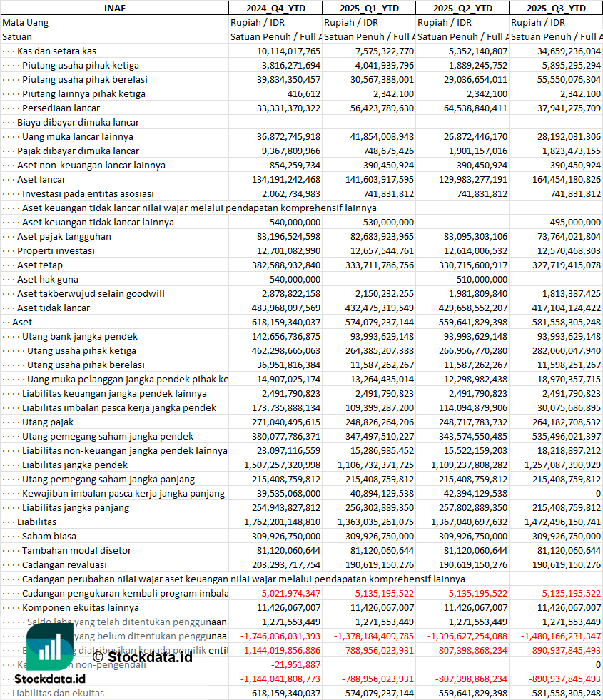Click the Aset tetap 2024 Q4 value
This screenshot has height=700, width=603.
click(286, 265)
